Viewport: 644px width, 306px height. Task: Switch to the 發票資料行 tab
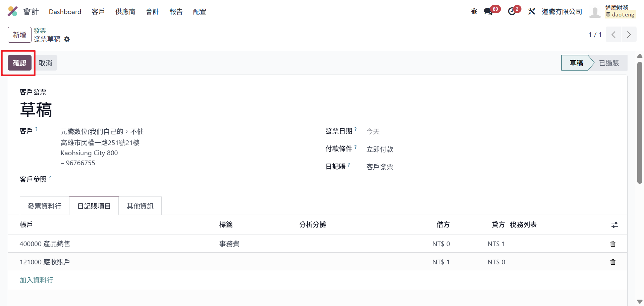click(x=45, y=206)
